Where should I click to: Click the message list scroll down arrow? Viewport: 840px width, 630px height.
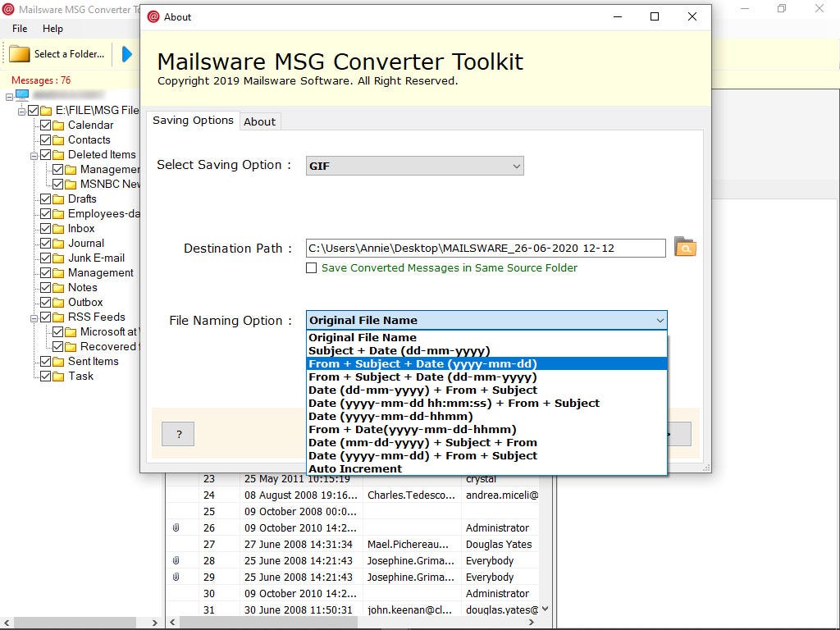545,609
